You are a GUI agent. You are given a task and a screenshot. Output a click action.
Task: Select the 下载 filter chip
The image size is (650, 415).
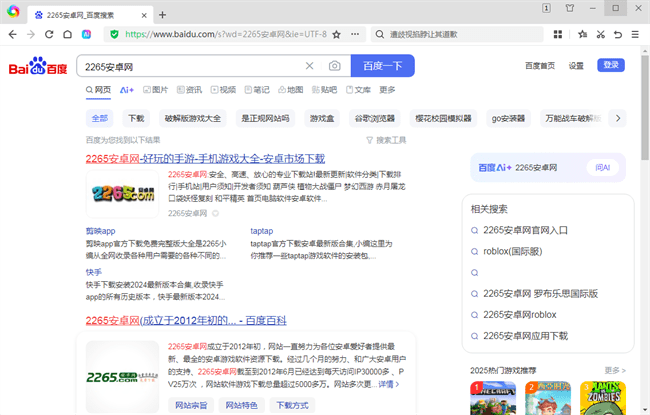(136, 118)
